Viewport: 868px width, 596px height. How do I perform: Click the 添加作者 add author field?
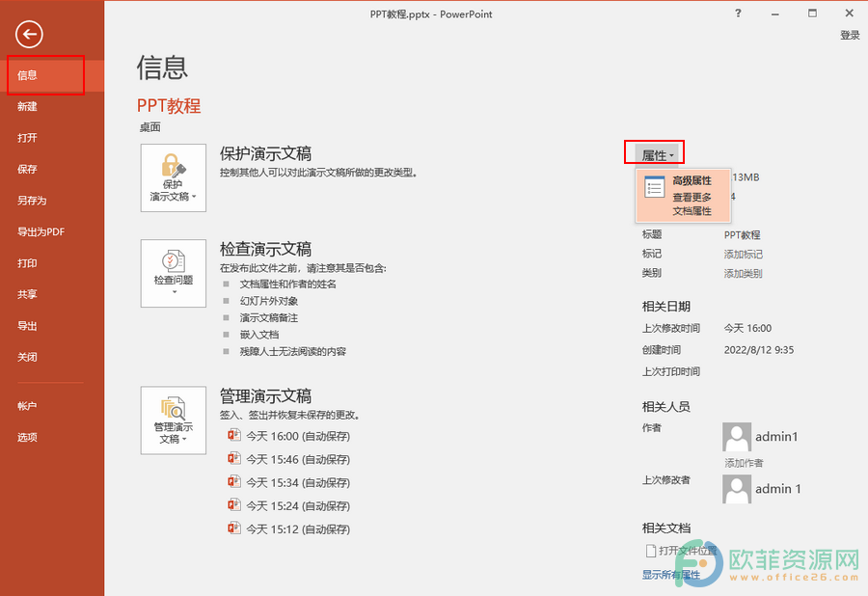click(x=744, y=463)
